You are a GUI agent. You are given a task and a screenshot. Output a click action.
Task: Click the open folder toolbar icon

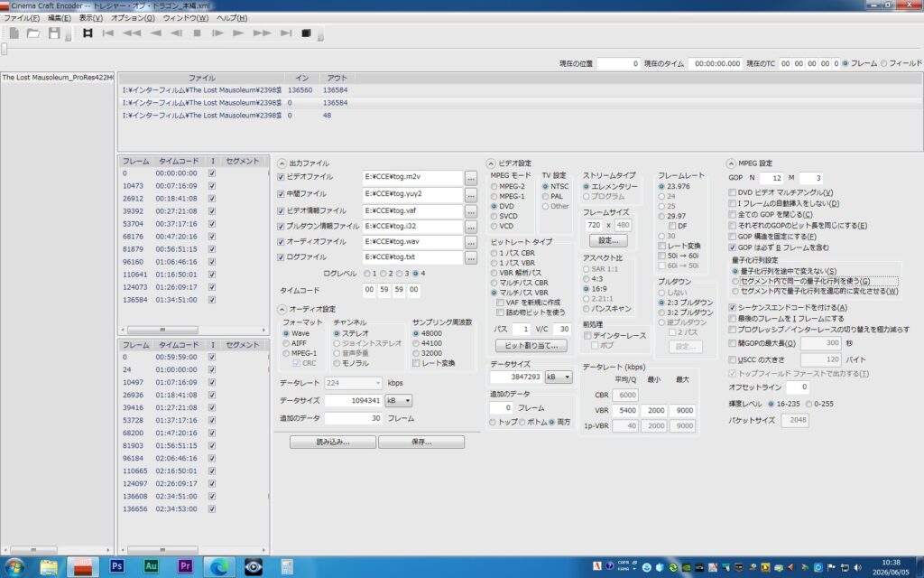tap(33, 33)
